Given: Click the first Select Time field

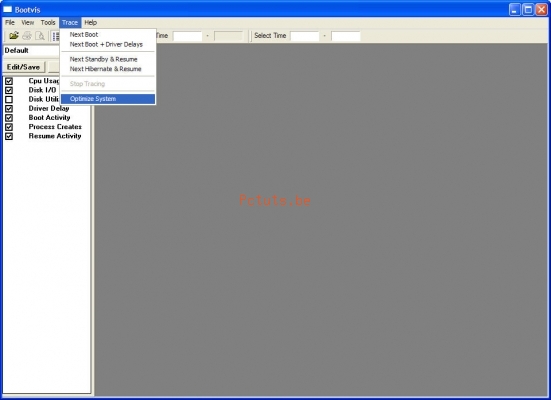Looking at the screenshot, I should [305, 36].
